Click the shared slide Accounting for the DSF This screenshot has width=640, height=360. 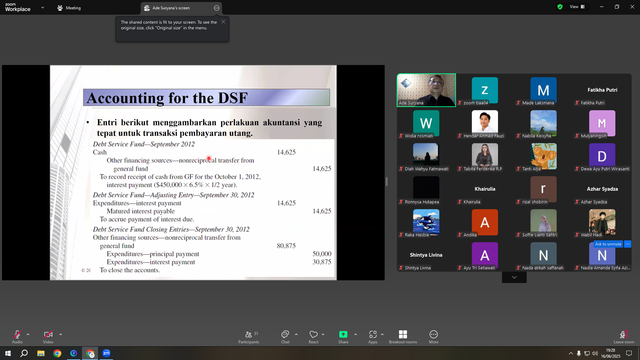(x=193, y=172)
